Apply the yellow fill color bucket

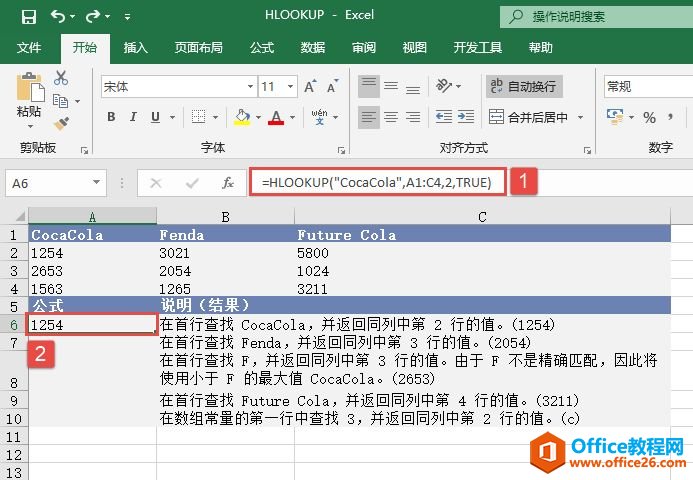[x=242, y=117]
